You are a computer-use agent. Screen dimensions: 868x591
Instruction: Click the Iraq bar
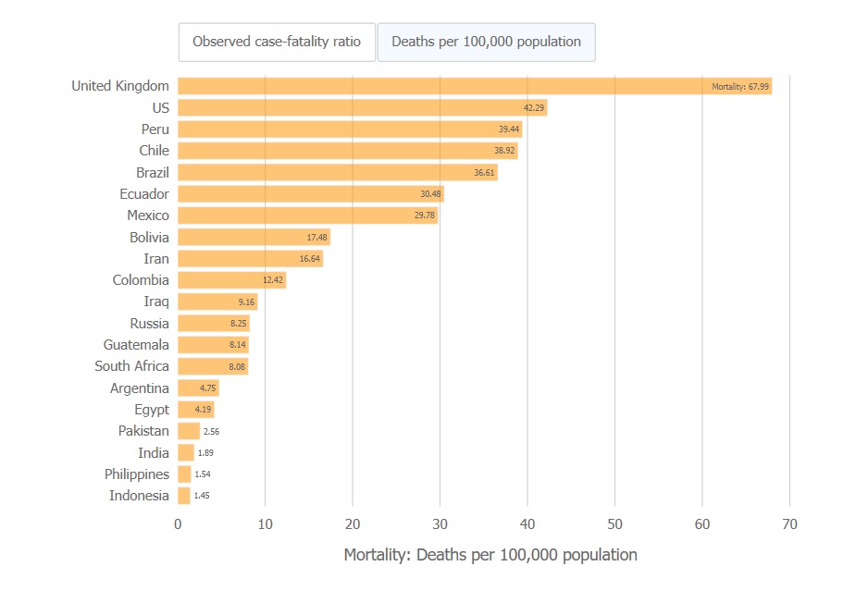217,302
